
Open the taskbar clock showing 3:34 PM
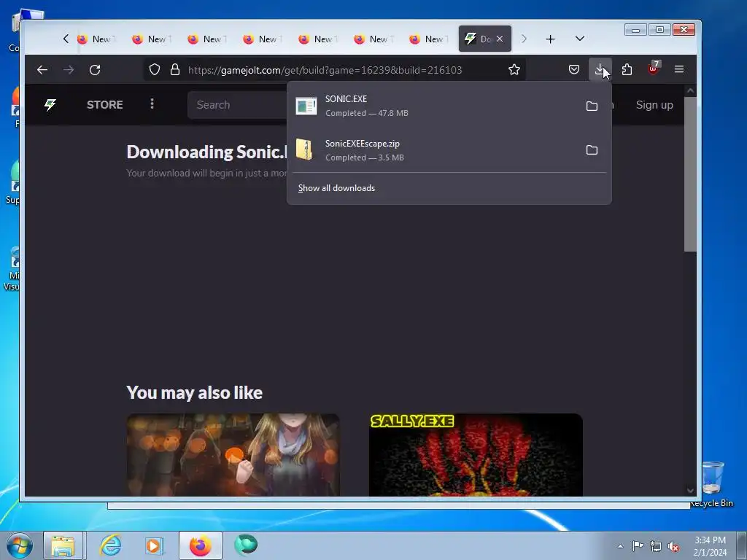[710, 545]
